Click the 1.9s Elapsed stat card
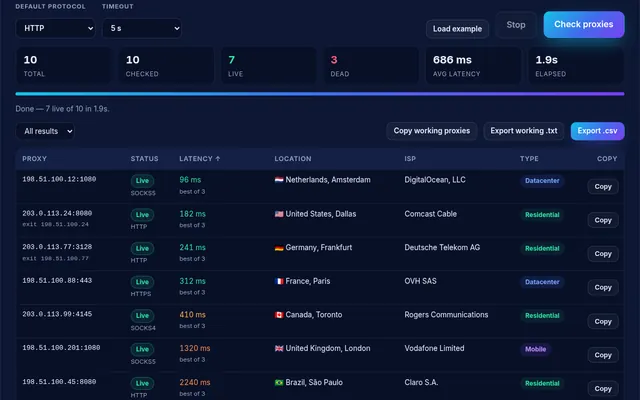Image resolution: width=640 pixels, height=400 pixels. [x=576, y=65]
